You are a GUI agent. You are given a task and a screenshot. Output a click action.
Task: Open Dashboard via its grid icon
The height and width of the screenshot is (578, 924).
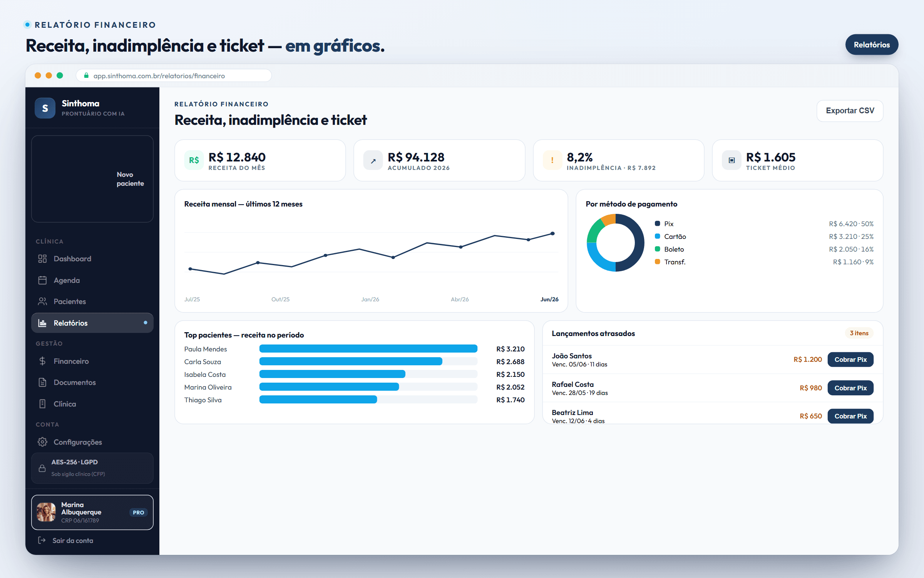[x=42, y=259]
